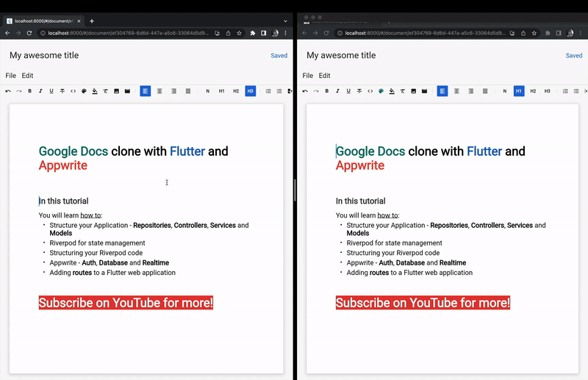Open Edit menu in left window
Image resolution: width=588 pixels, height=380 pixels.
click(x=27, y=76)
